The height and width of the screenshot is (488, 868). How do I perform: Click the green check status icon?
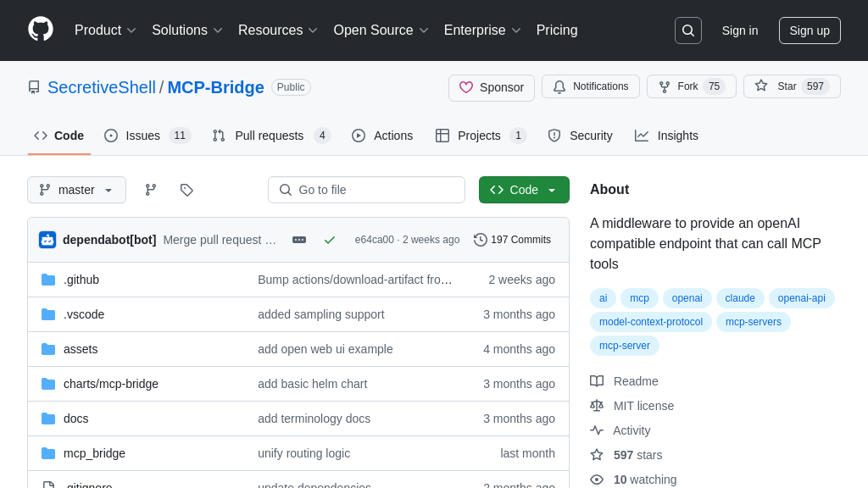[330, 240]
